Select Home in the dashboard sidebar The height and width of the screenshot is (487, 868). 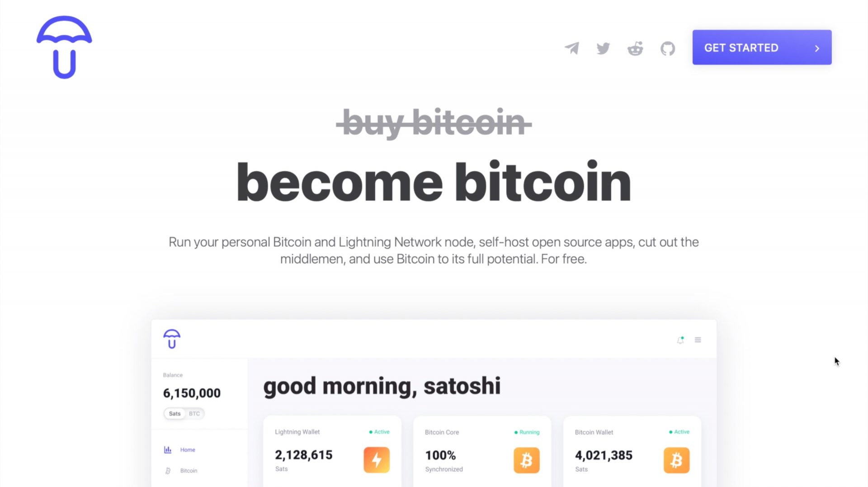tap(188, 449)
